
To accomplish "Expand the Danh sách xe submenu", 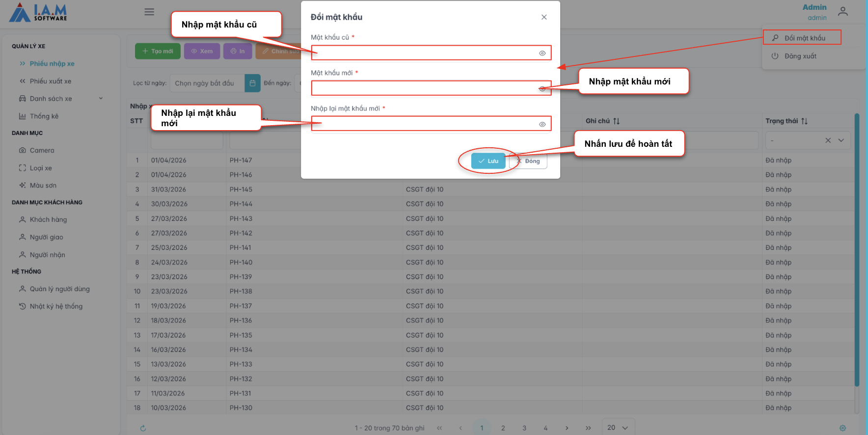I will [101, 99].
